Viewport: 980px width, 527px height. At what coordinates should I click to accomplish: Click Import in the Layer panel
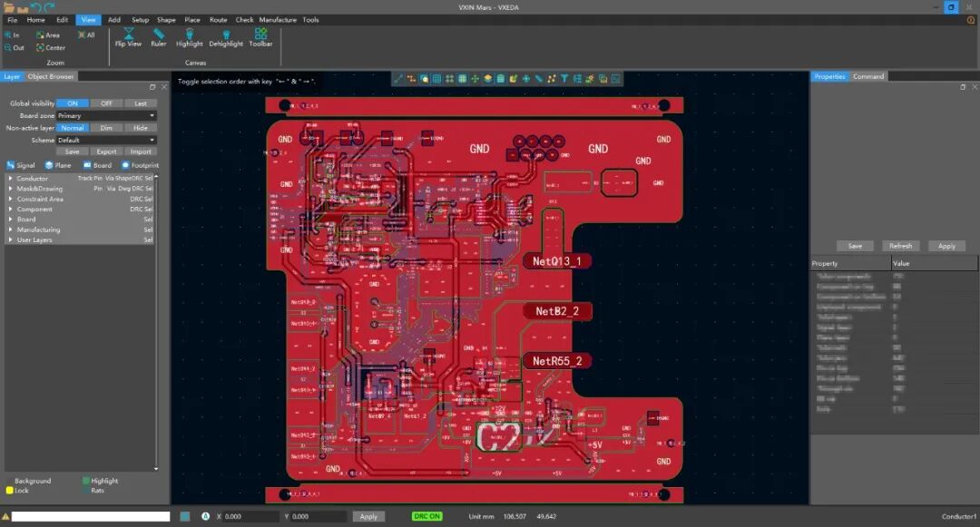click(141, 151)
